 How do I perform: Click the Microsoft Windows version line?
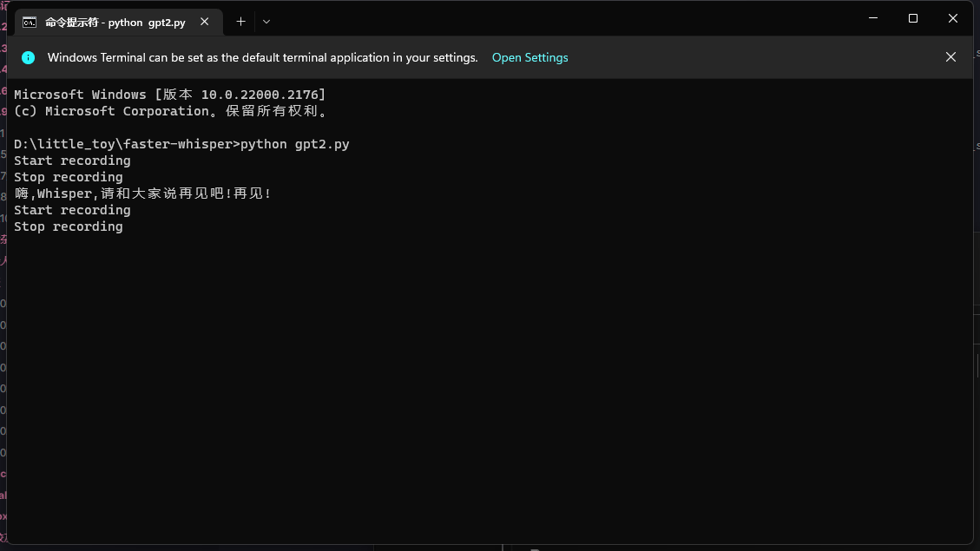tap(169, 95)
